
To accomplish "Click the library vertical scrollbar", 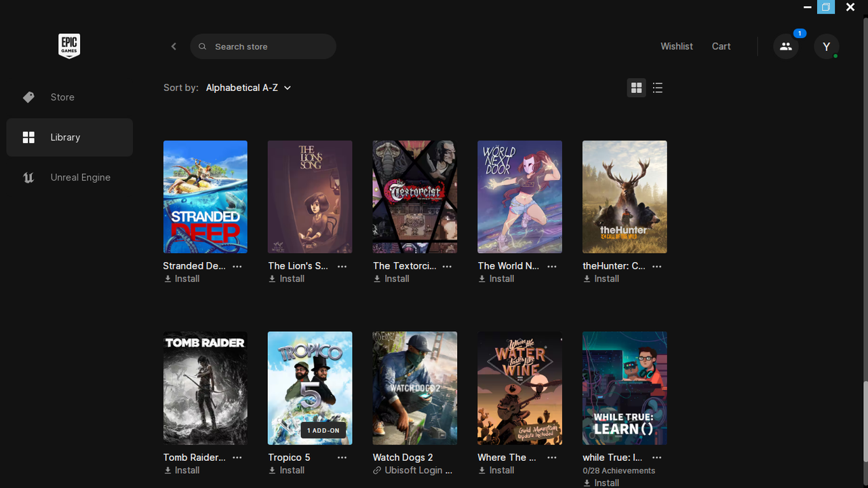I will click(x=865, y=421).
